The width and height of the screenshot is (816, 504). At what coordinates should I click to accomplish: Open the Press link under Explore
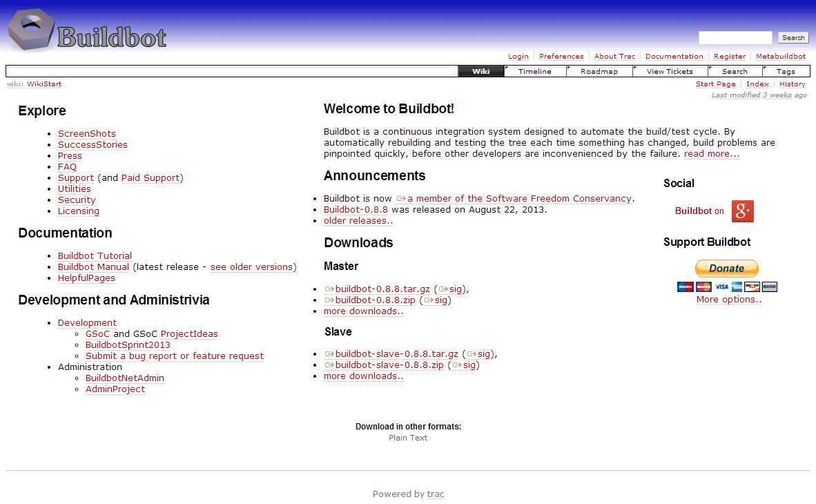[70, 155]
